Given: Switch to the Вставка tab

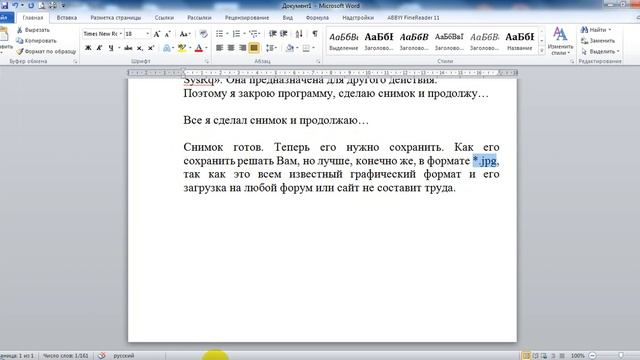Looking at the screenshot, I should (67, 18).
